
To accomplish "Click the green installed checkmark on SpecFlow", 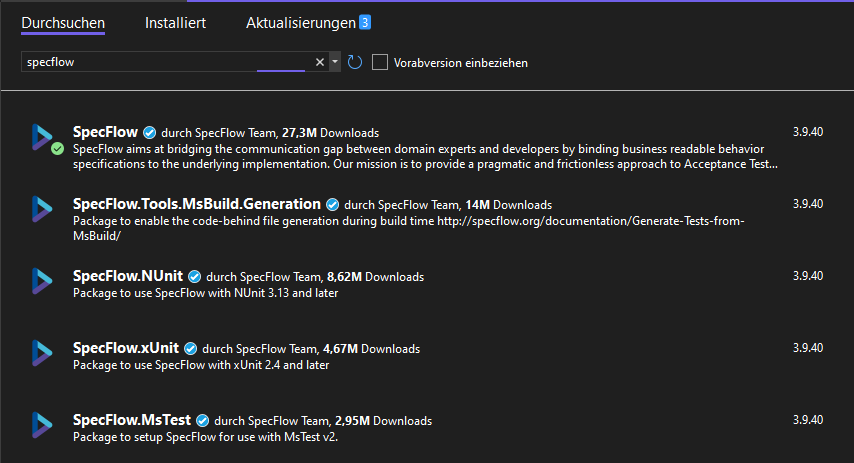I will click(x=57, y=149).
